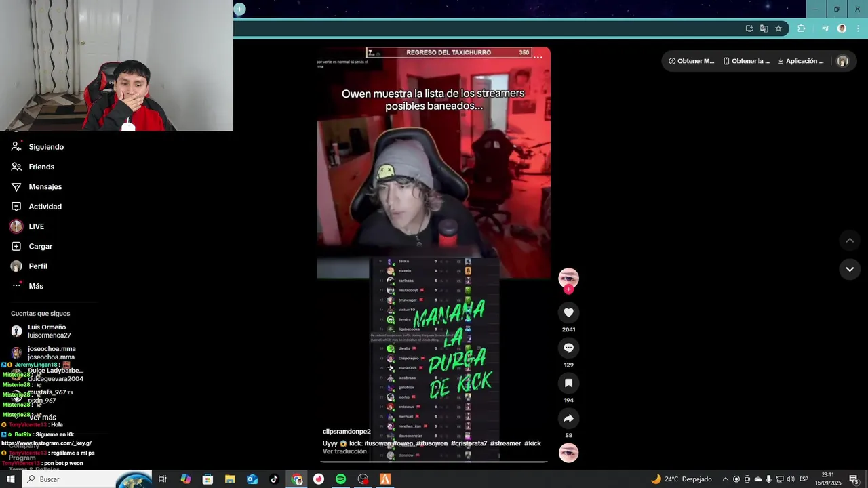Open #cristorata7 hashtag in caption
The width and height of the screenshot is (868, 488).
point(469,443)
